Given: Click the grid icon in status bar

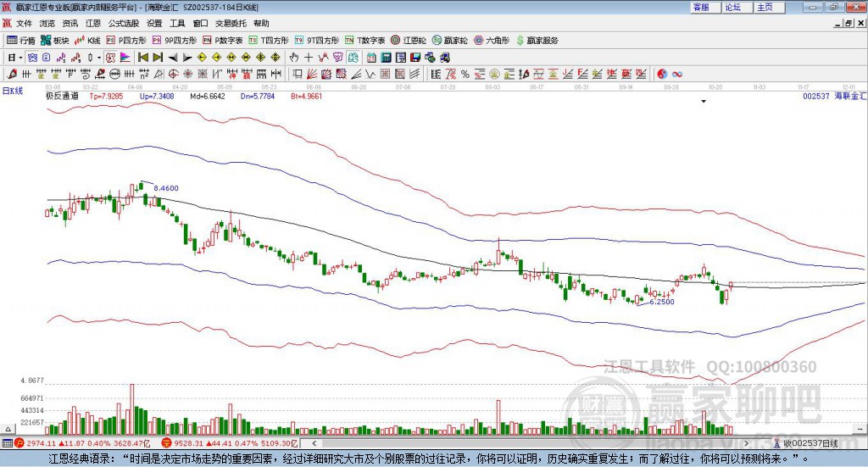Looking at the screenshot, I should 7,443.
